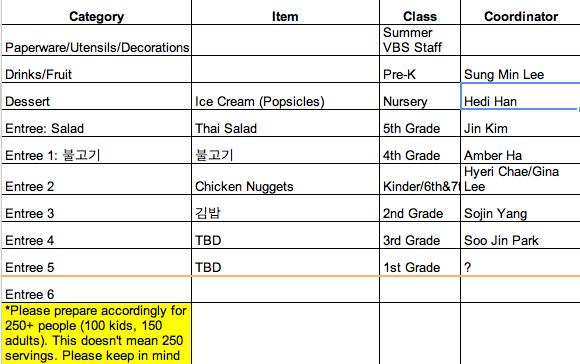Select the Item column header cell
580x364 pixels.
point(285,13)
